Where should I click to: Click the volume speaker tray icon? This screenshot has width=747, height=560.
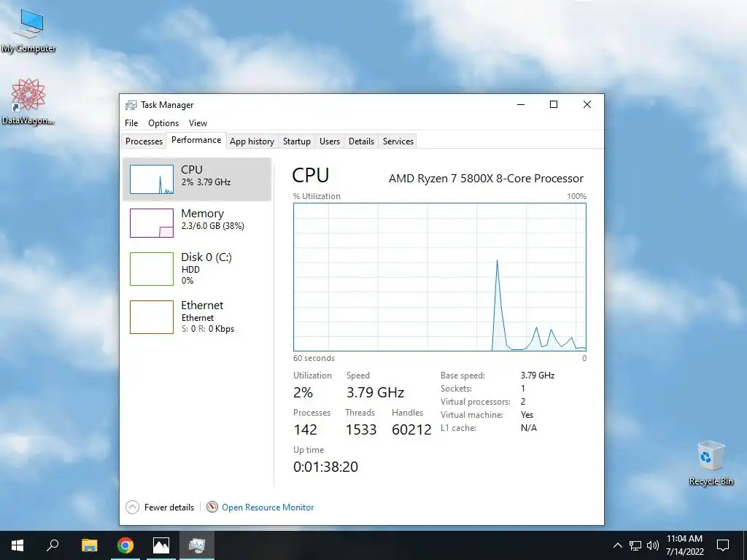click(x=653, y=545)
